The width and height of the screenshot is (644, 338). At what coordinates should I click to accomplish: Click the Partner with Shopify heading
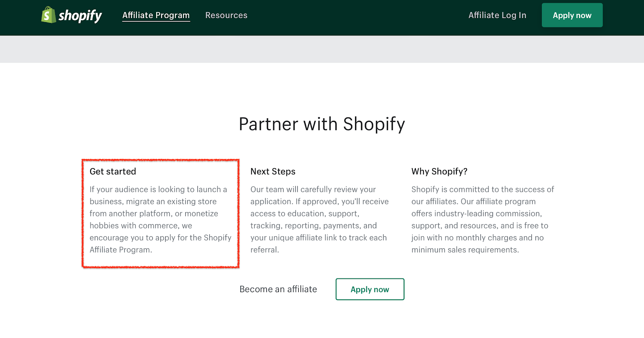tap(322, 124)
